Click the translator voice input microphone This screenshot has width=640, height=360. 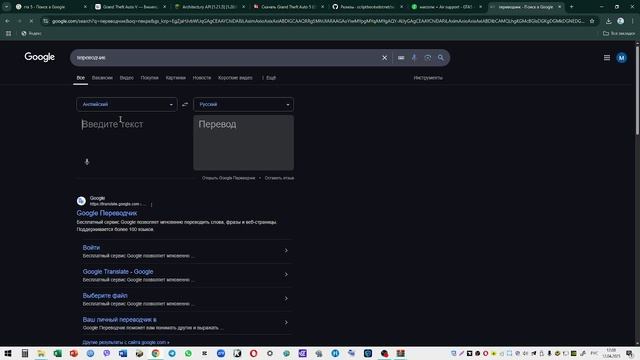87,162
